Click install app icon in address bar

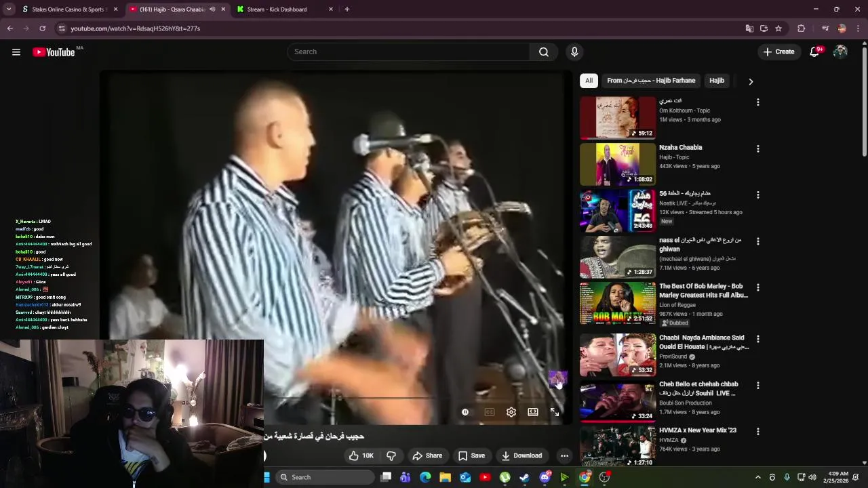pos(764,28)
